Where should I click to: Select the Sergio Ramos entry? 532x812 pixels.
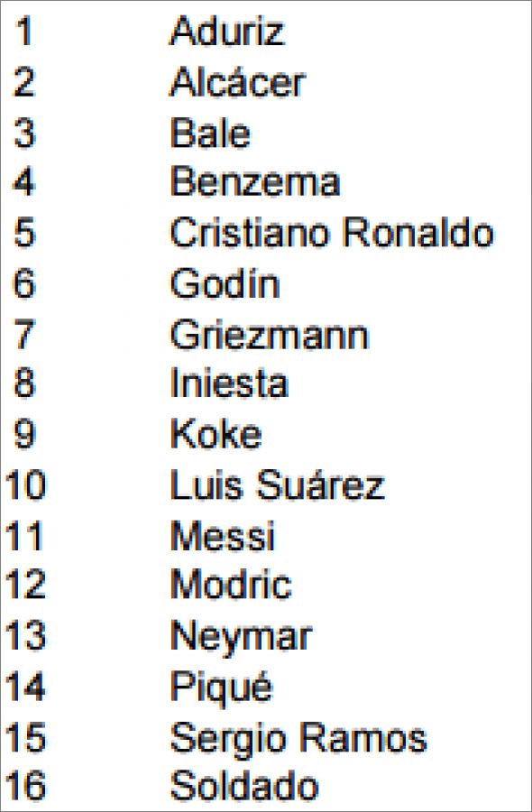(x=298, y=738)
